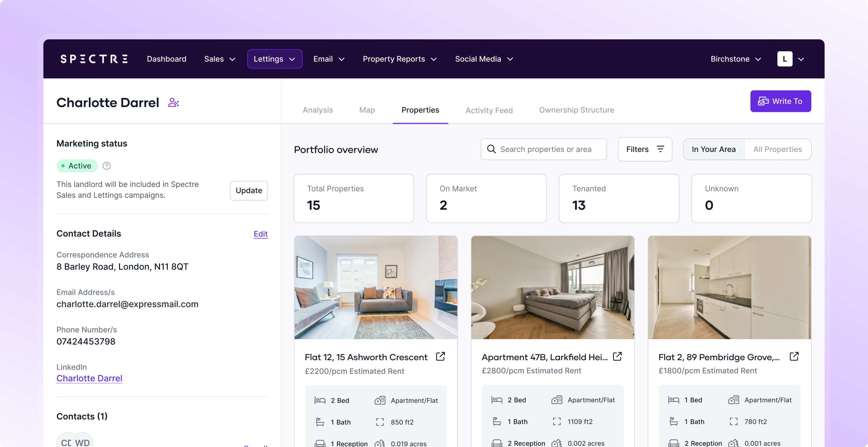The image size is (868, 447).
Task: Select the Properties tab
Action: pos(420,110)
